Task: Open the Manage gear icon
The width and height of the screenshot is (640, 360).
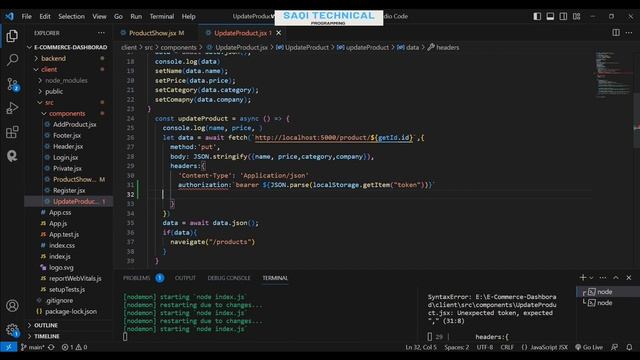Action: pos(12,329)
